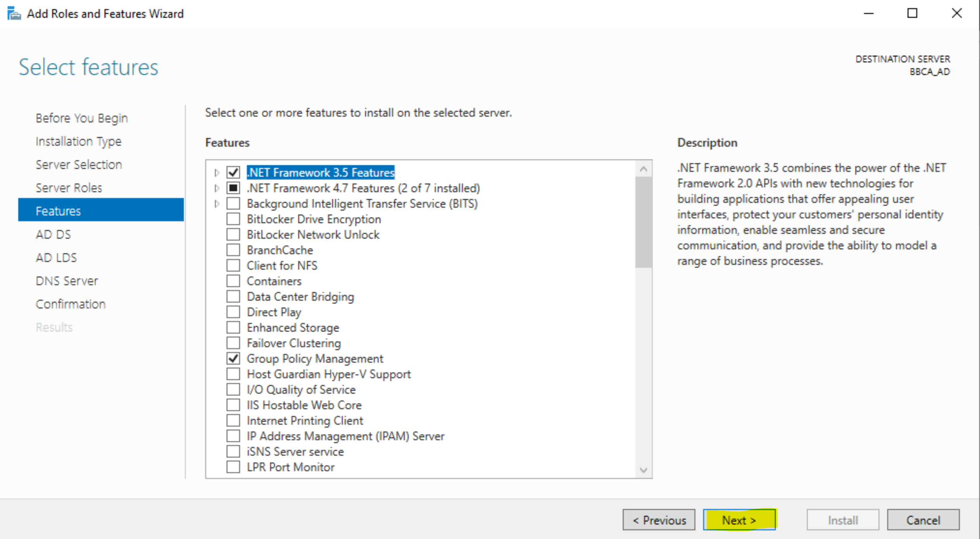Check Data Center Bridging checkbox
Image resolution: width=980 pixels, height=539 pixels.
(x=233, y=296)
